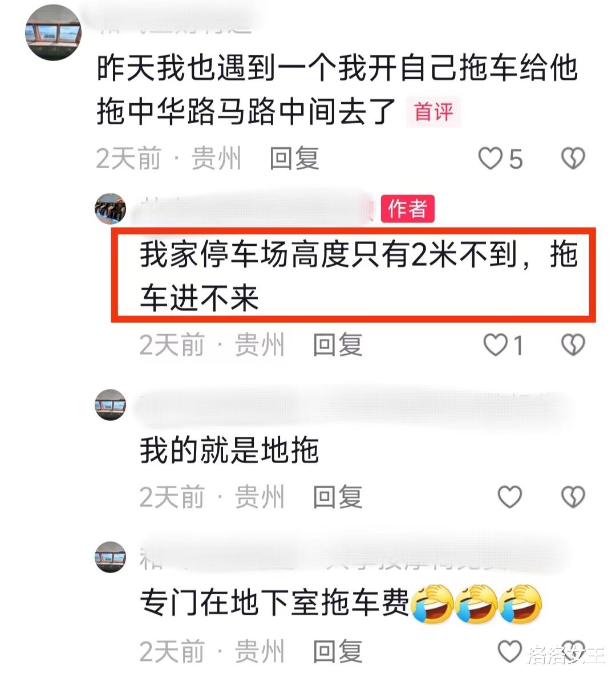Like the 我的就是地拖 comment
This screenshot has width=616, height=678.
509,497
